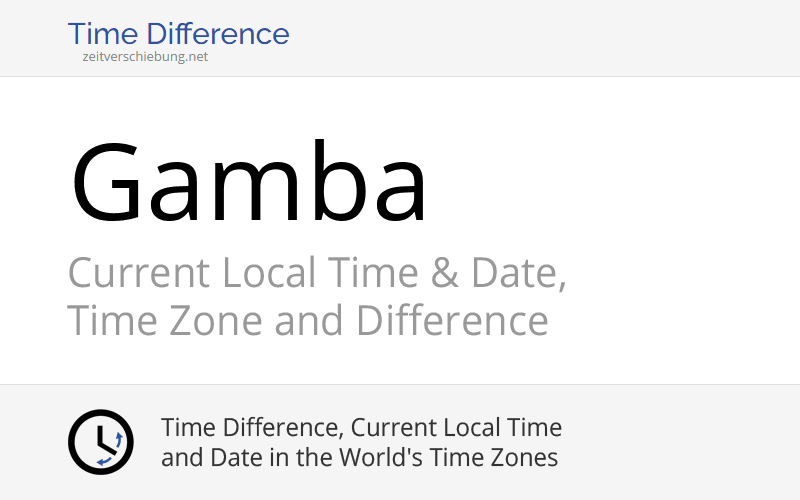Viewport: 800px width, 500px height.
Task: Click the word 'Current' in the gray subtitle
Action: (139, 273)
